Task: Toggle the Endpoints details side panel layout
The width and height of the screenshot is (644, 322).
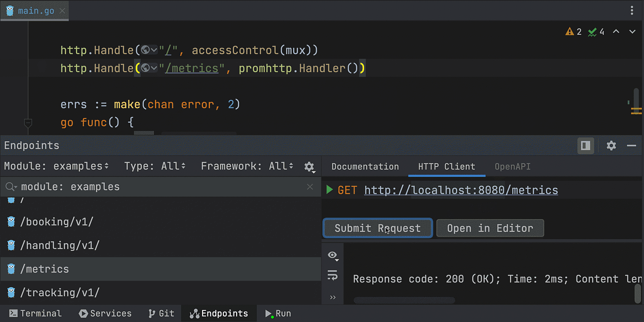Action: 586,146
